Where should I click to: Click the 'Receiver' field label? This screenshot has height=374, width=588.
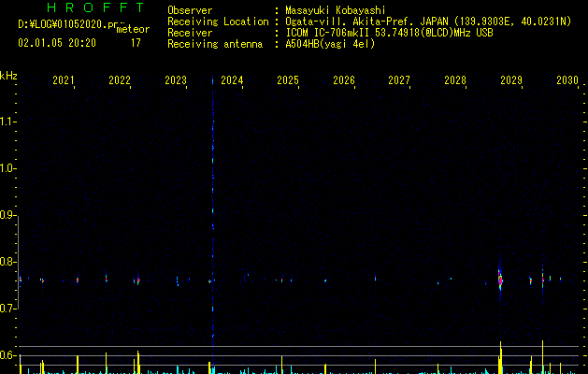(190, 33)
